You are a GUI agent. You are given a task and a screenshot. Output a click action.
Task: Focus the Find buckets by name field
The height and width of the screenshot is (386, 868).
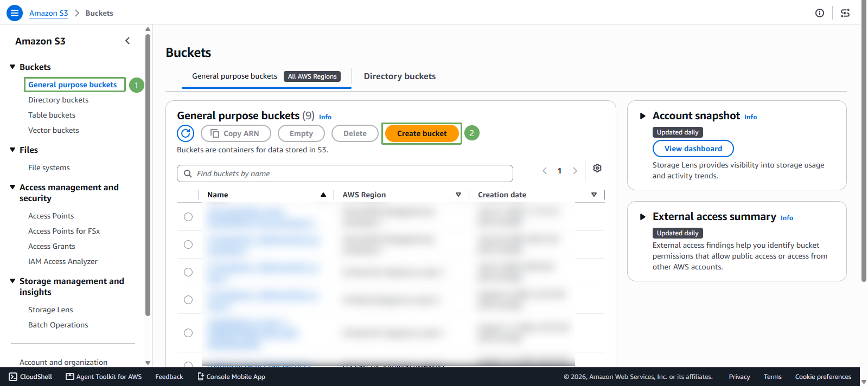coord(345,173)
